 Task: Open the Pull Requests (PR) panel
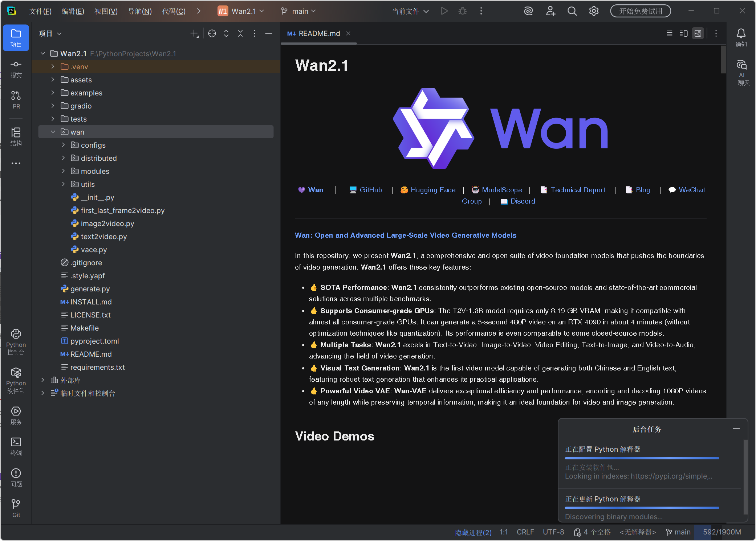(16, 100)
